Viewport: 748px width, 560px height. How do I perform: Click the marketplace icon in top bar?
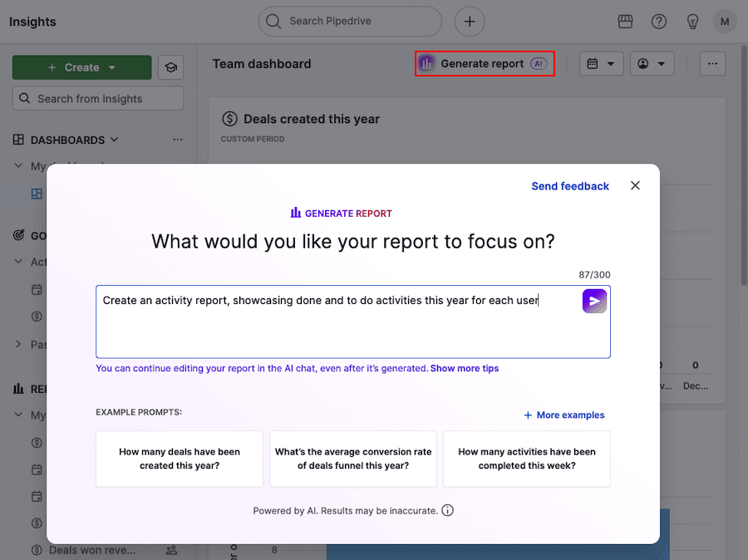tap(626, 22)
